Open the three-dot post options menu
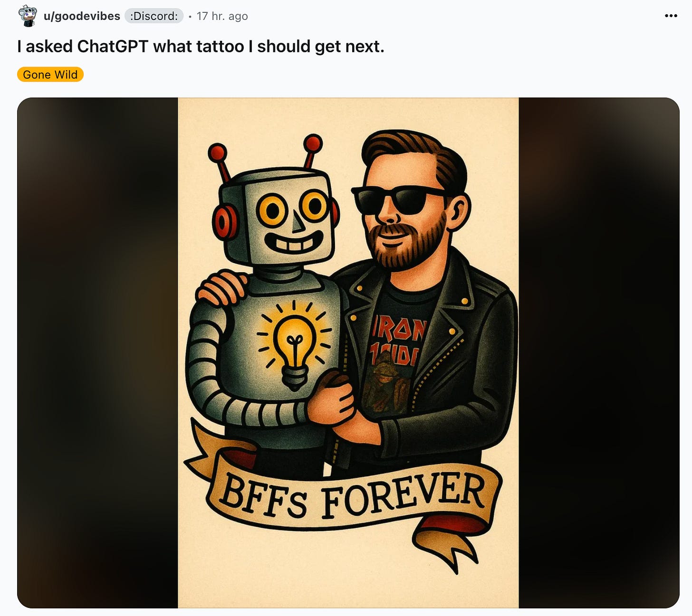The image size is (692, 616). coord(671,16)
